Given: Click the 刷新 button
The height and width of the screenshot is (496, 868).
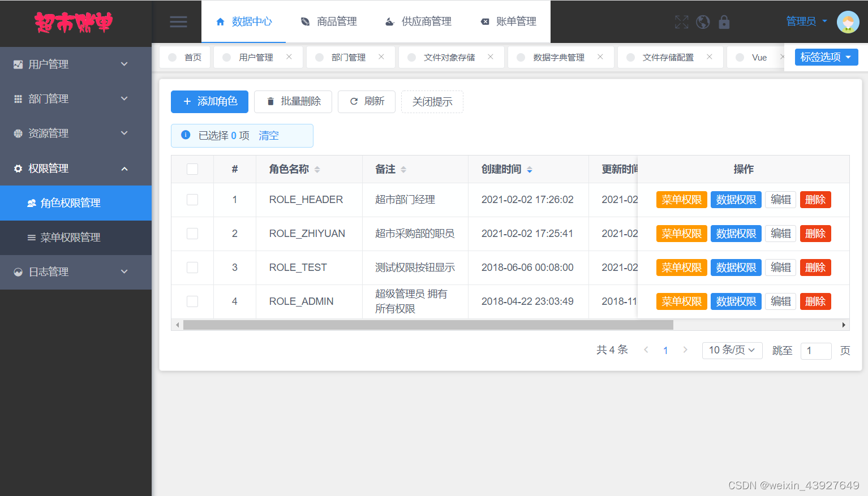Looking at the screenshot, I should click(367, 101).
